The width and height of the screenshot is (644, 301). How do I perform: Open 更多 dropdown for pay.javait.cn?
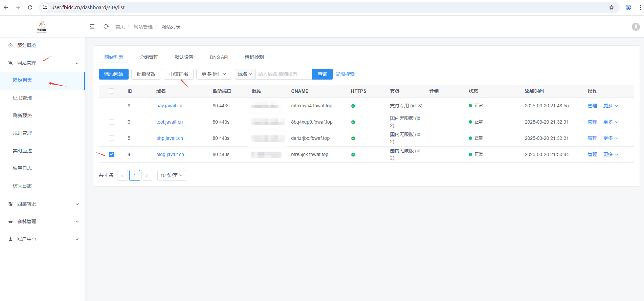611,106
